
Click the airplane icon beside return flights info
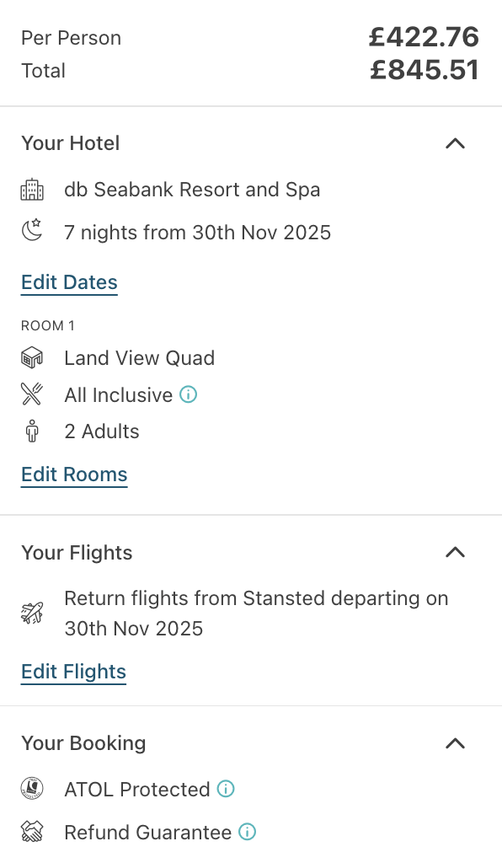click(x=32, y=613)
